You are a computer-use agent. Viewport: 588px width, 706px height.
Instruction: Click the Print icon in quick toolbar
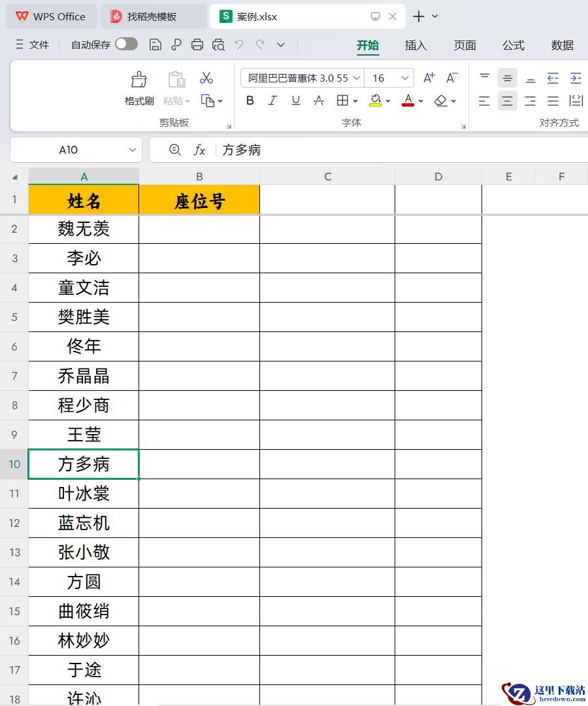197,44
